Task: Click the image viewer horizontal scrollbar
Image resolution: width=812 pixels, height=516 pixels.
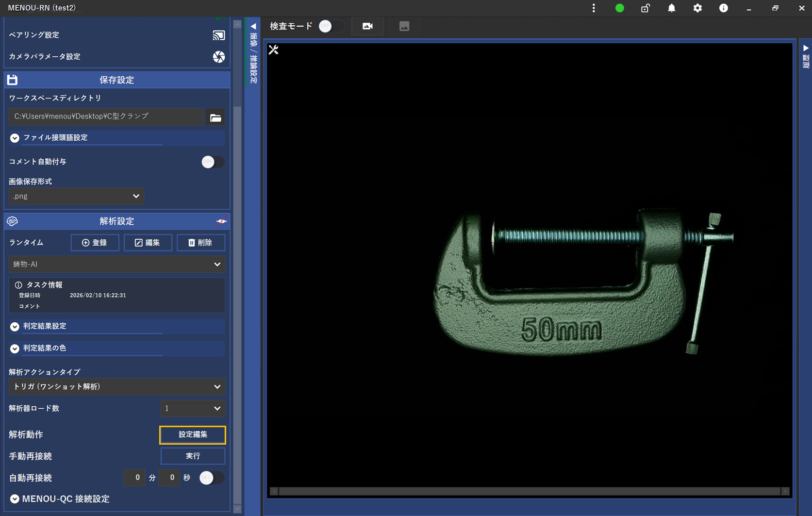Action: coord(529,491)
